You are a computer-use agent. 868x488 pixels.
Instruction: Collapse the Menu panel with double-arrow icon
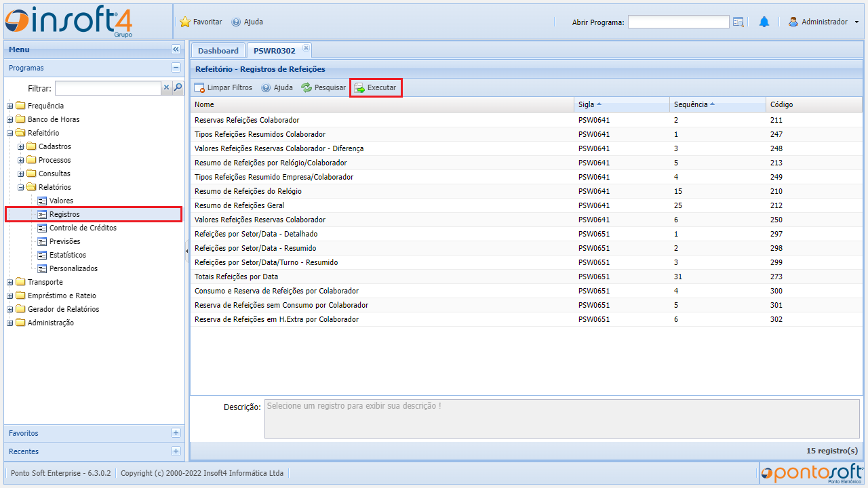(176, 49)
